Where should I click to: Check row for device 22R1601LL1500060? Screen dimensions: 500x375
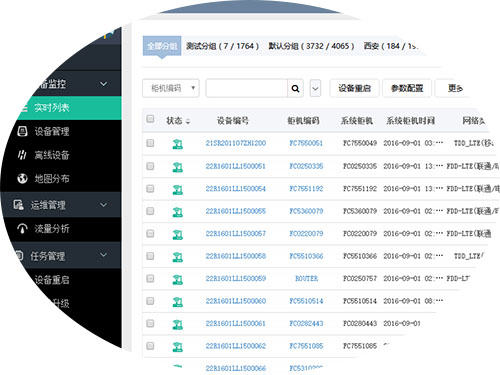point(150,301)
